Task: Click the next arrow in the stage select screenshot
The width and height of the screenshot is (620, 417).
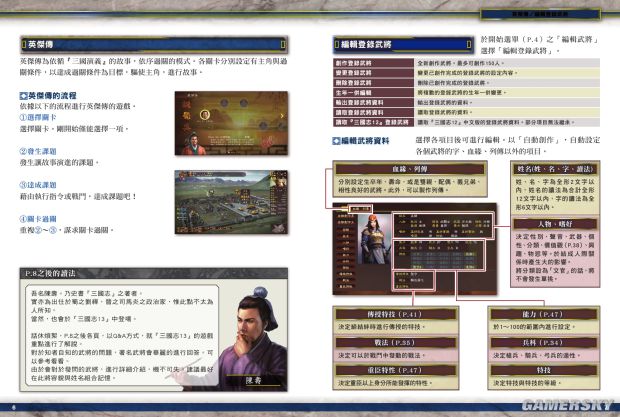Action: [x=282, y=116]
